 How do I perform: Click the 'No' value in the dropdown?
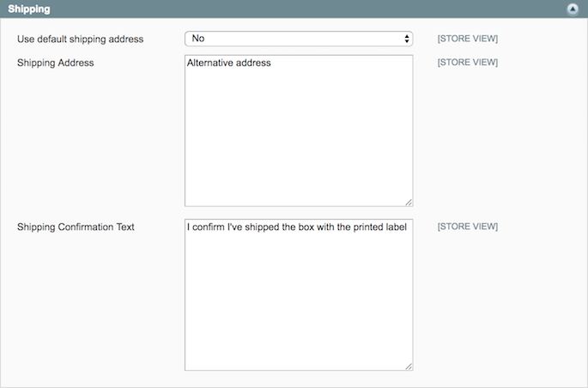point(199,39)
